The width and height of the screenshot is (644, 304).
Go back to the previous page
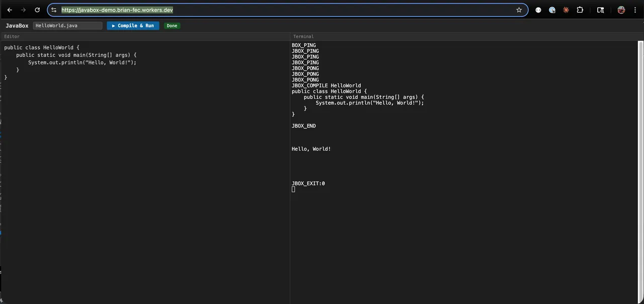point(10,10)
